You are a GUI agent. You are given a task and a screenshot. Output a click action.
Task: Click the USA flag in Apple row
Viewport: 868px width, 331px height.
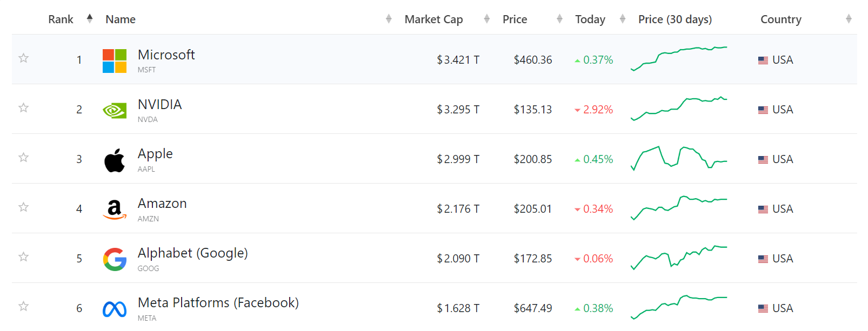(x=763, y=160)
